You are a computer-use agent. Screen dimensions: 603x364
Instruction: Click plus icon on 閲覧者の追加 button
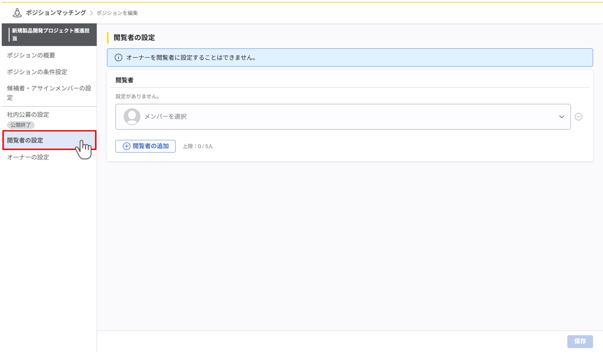[127, 146]
